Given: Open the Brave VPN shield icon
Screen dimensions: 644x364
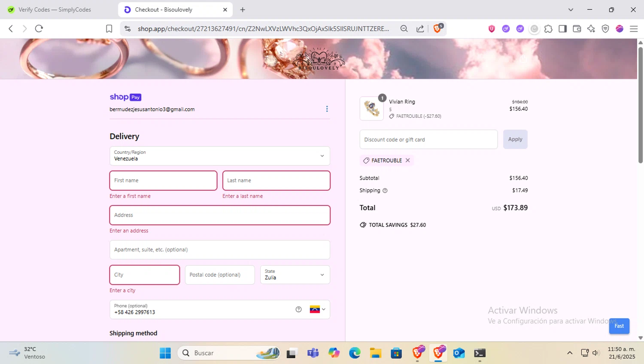Looking at the screenshot, I should 605,28.
